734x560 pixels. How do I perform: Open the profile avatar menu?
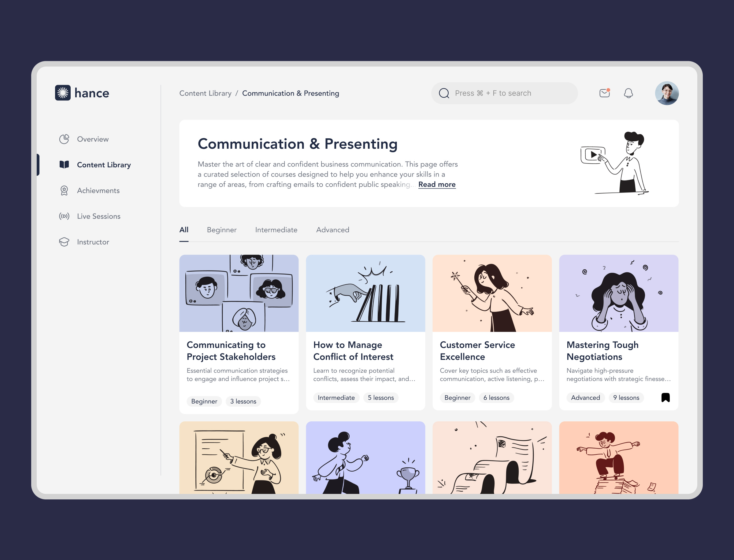click(x=667, y=93)
